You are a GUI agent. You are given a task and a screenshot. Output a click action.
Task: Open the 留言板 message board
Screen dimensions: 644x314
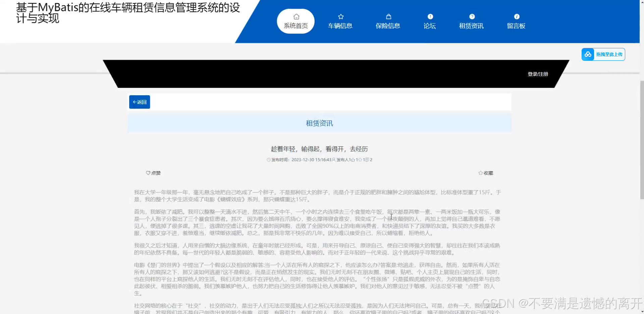click(x=516, y=21)
